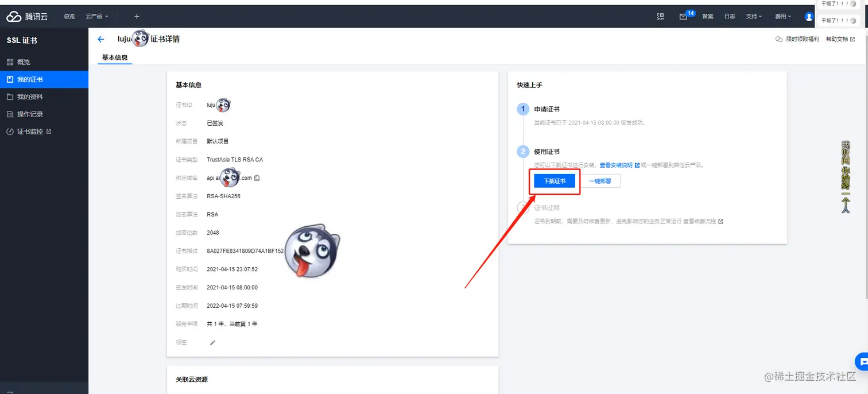Click the 申请证书 step heading

coord(547,109)
